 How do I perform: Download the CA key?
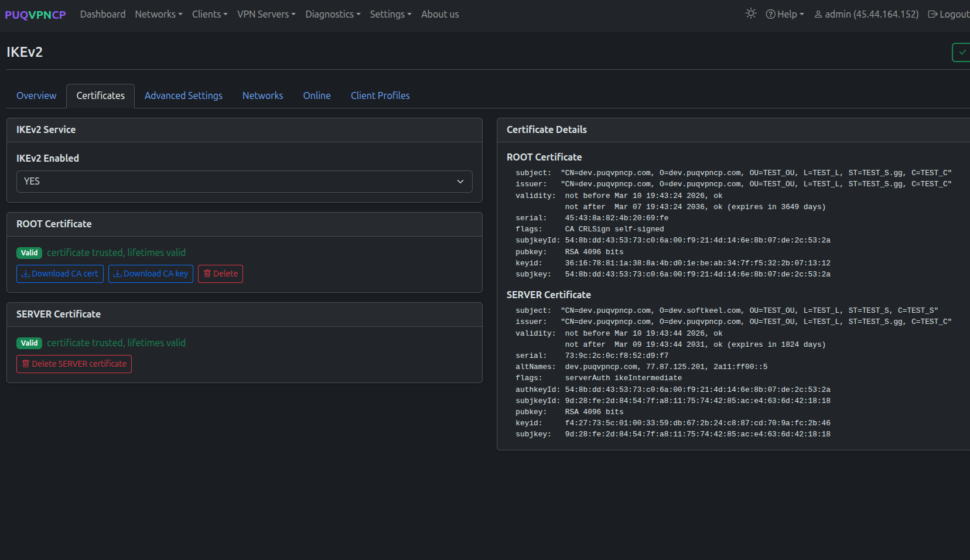point(151,274)
